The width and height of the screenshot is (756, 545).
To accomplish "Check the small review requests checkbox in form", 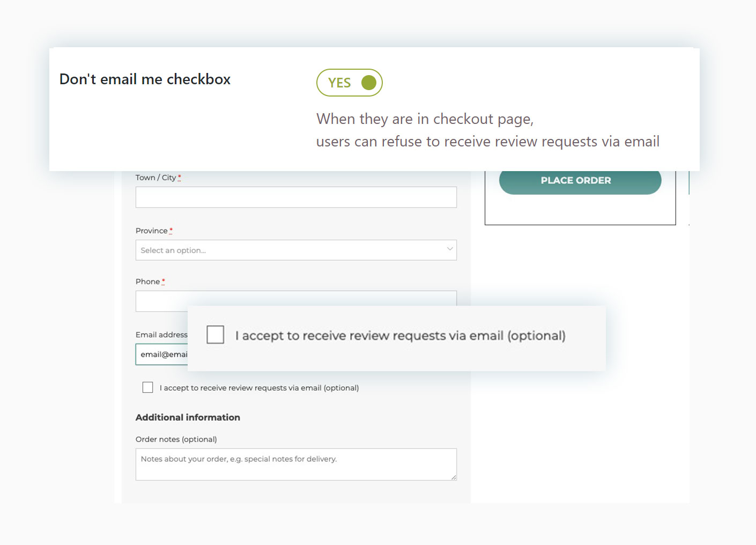I will pos(148,387).
